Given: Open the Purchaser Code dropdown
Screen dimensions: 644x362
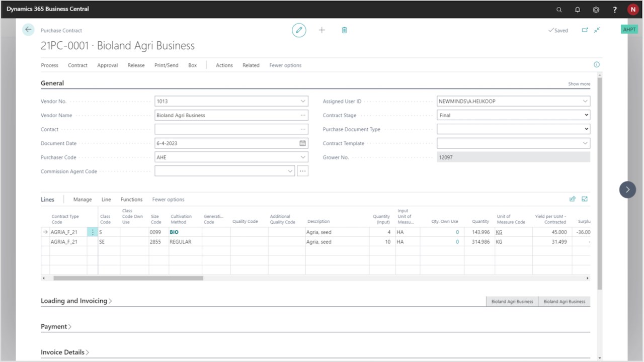Looking at the screenshot, I should click(303, 157).
